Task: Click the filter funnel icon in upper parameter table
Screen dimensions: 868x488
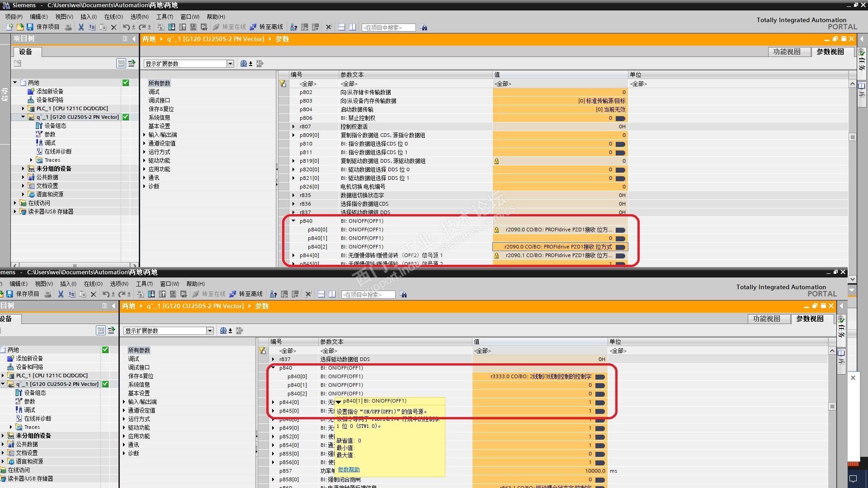Action: [x=283, y=84]
